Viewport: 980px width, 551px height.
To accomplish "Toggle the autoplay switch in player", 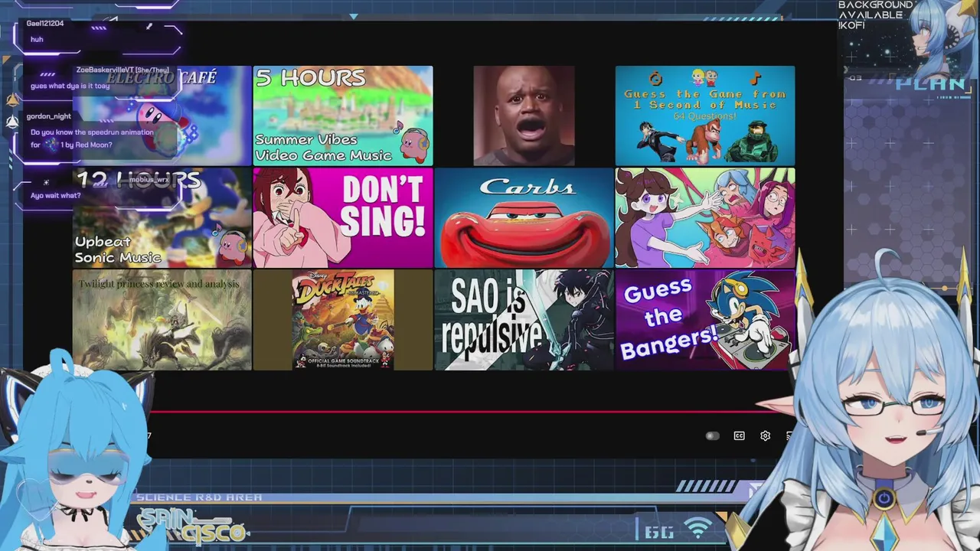I will [712, 435].
